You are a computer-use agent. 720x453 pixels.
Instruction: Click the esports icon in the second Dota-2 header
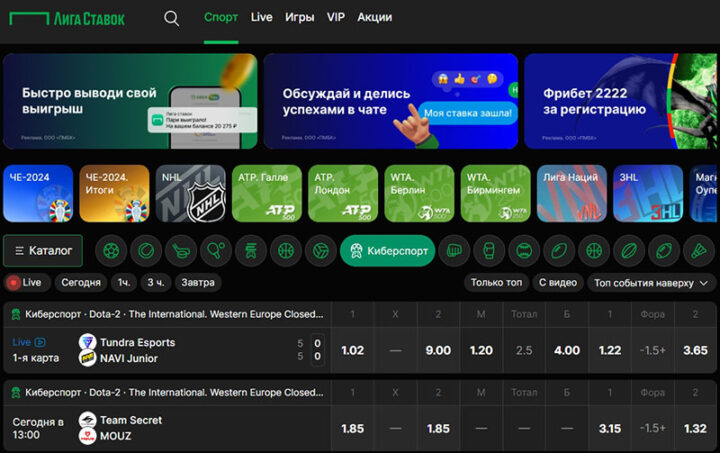click(x=16, y=392)
